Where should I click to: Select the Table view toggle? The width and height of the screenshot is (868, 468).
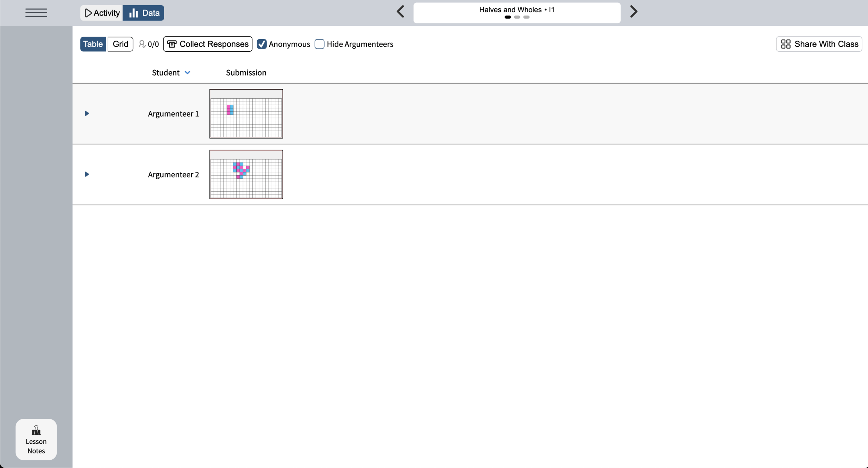(93, 44)
